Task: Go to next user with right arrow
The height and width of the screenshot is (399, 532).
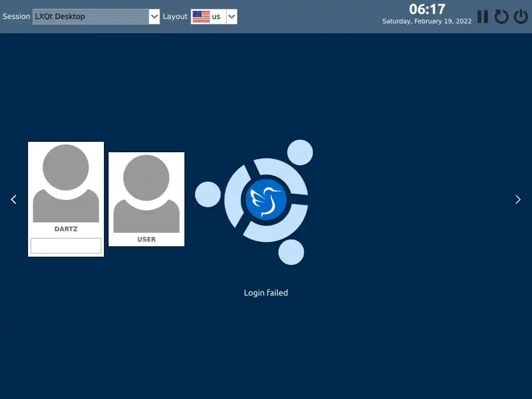Action: (x=518, y=199)
